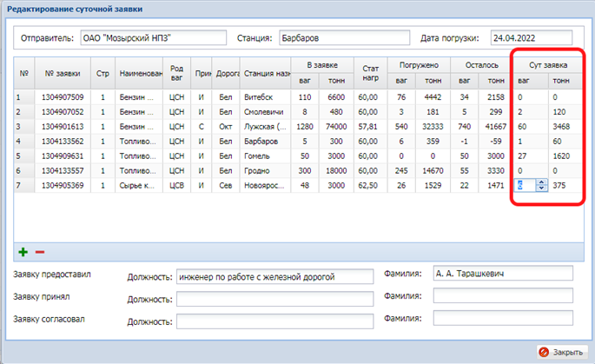Viewport: 595px width, 364px height.
Task: Click the Осталось column group header
Action: tap(482, 65)
